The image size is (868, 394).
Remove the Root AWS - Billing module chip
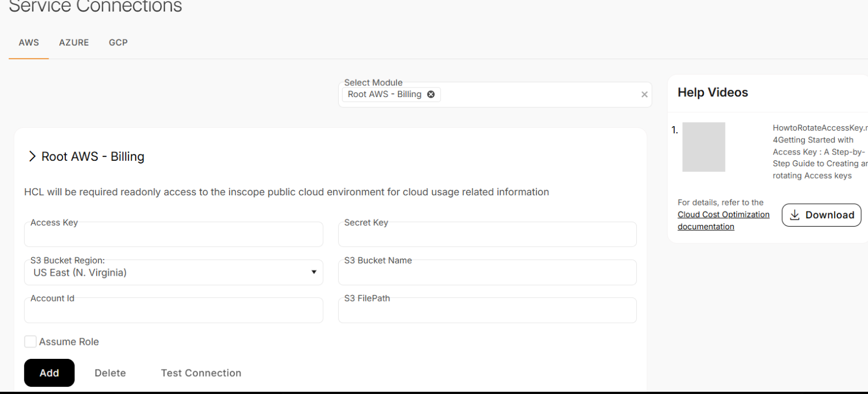tap(430, 94)
